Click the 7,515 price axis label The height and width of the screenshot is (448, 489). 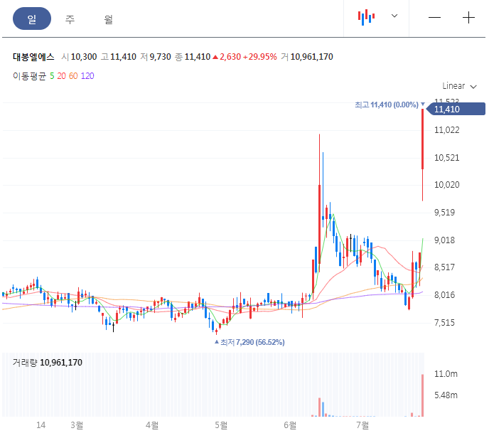tap(445, 323)
